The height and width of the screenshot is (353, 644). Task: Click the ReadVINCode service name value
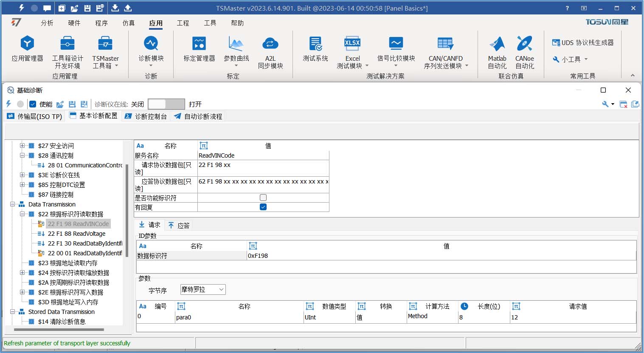[263, 155]
